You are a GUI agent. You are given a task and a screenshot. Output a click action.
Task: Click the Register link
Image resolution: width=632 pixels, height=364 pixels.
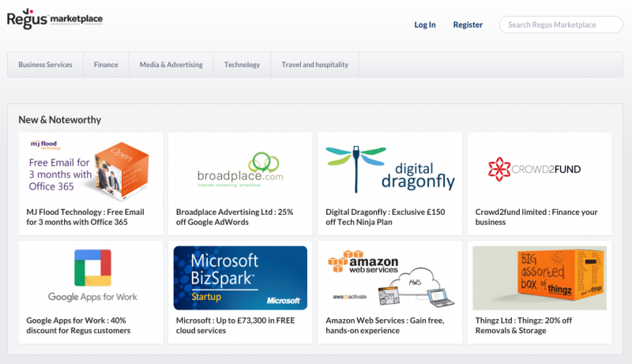(468, 24)
